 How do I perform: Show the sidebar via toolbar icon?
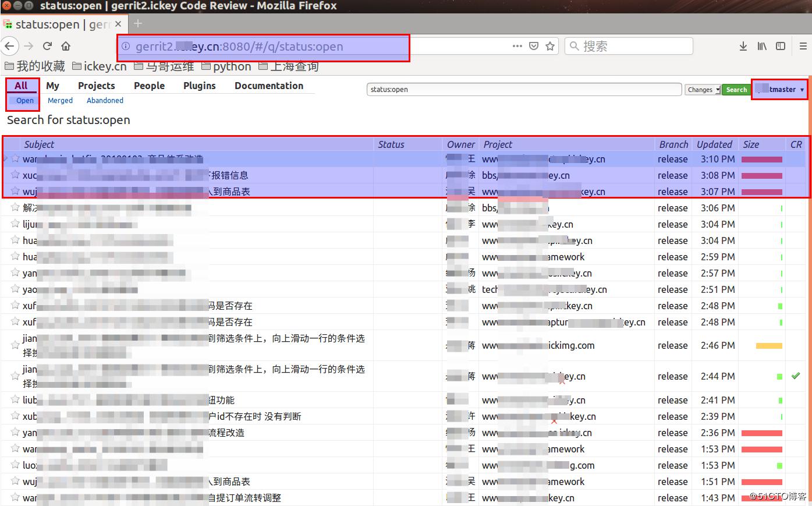pos(781,46)
